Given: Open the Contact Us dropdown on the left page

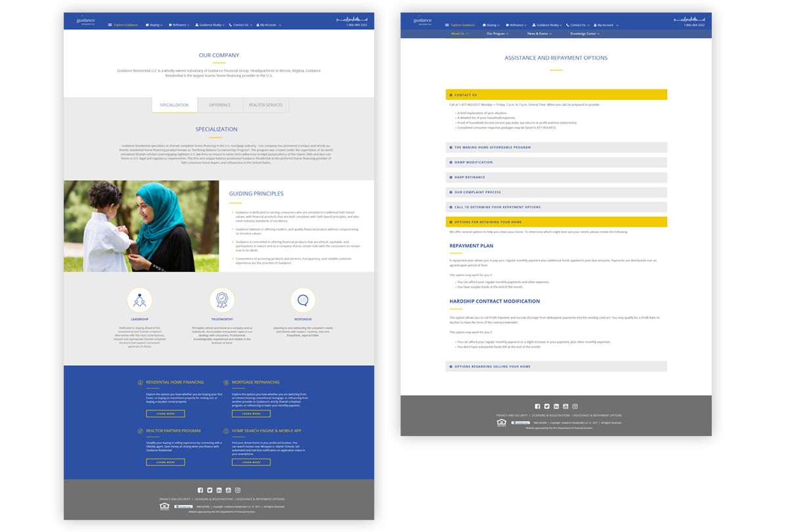Looking at the screenshot, I should (x=240, y=25).
